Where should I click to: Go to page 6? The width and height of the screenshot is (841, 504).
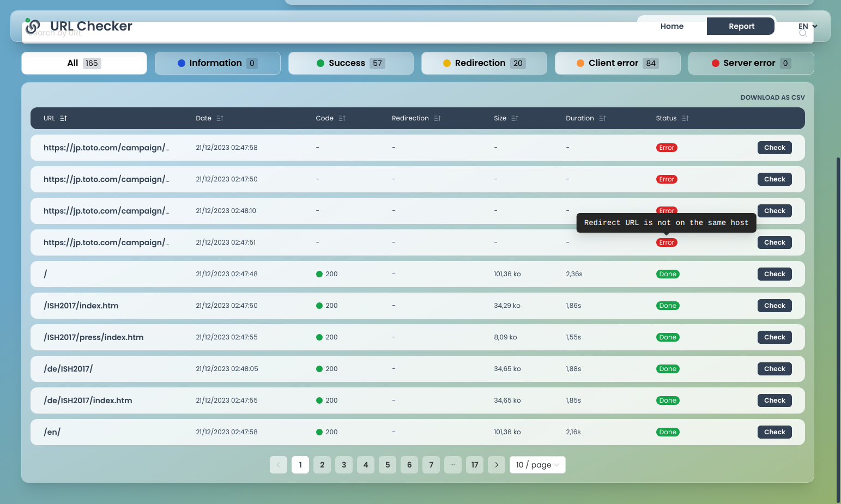tap(409, 465)
